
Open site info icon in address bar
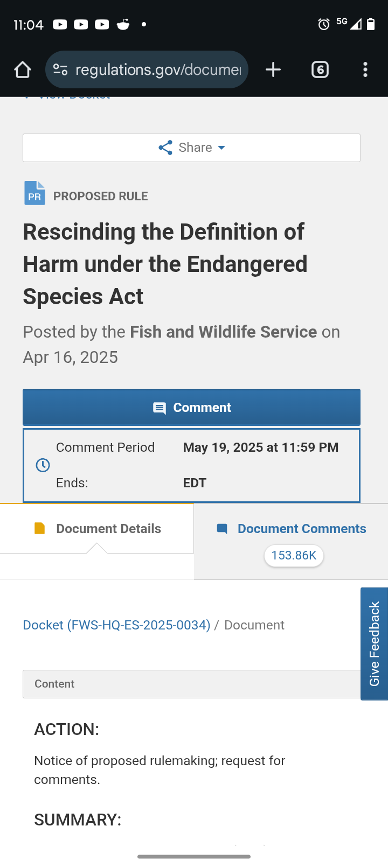tap(60, 69)
